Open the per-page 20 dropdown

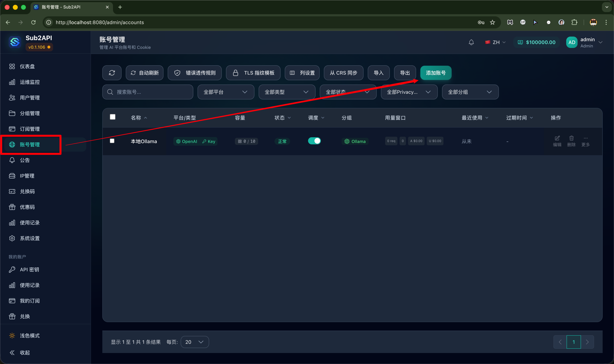tap(195, 342)
